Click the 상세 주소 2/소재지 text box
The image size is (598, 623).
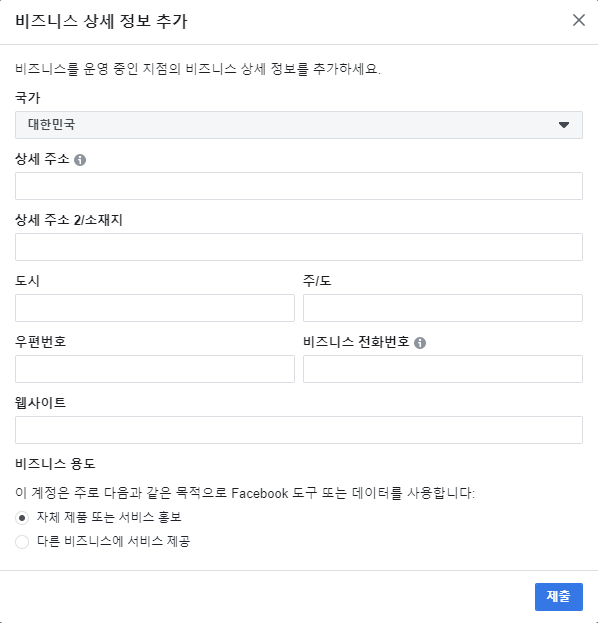tap(299, 247)
